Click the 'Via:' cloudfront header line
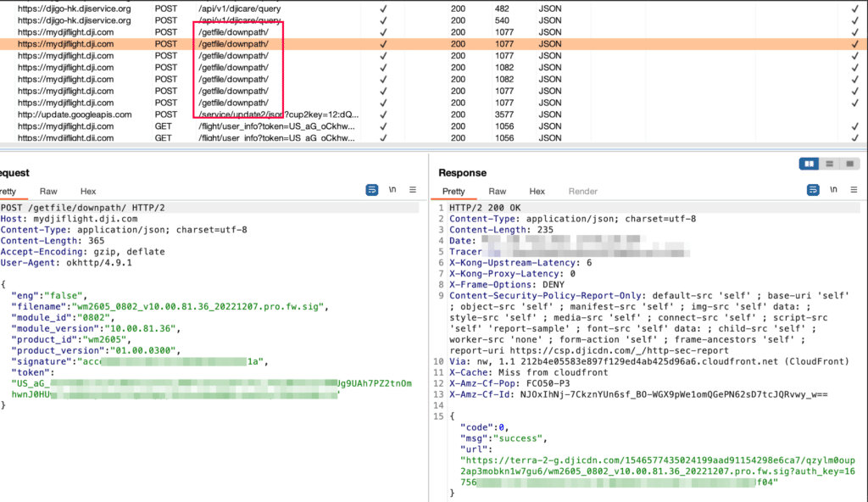This screenshot has height=502, width=868. click(648, 361)
